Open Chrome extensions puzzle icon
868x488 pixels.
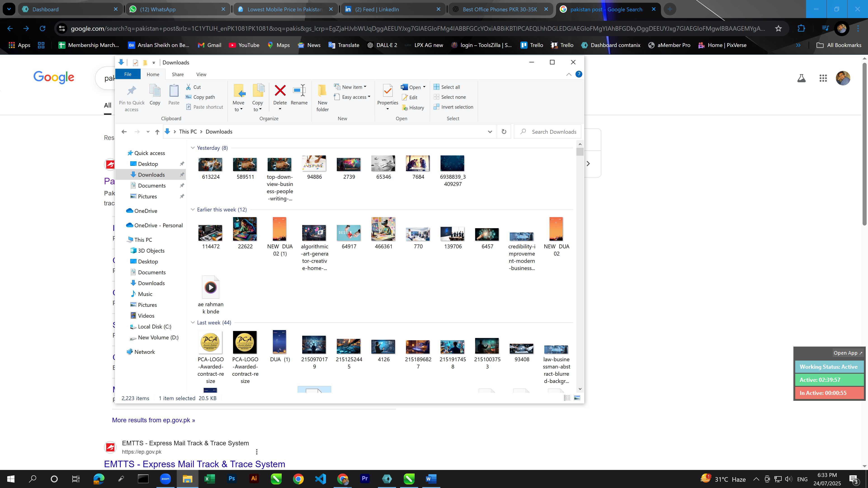pos(801,28)
